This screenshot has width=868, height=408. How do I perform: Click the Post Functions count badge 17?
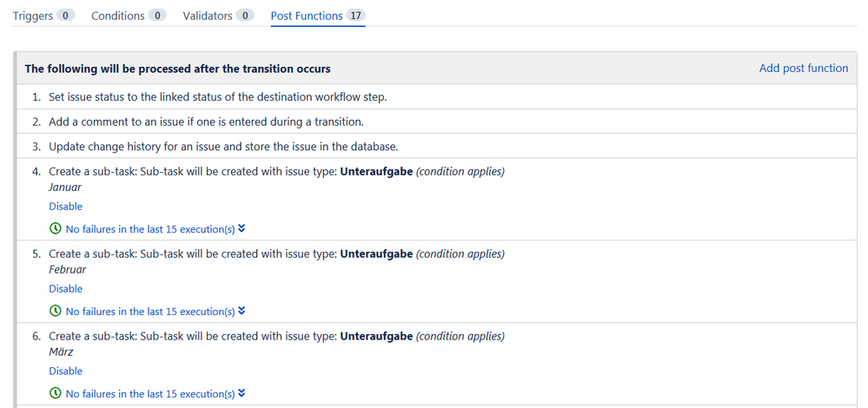355,16
